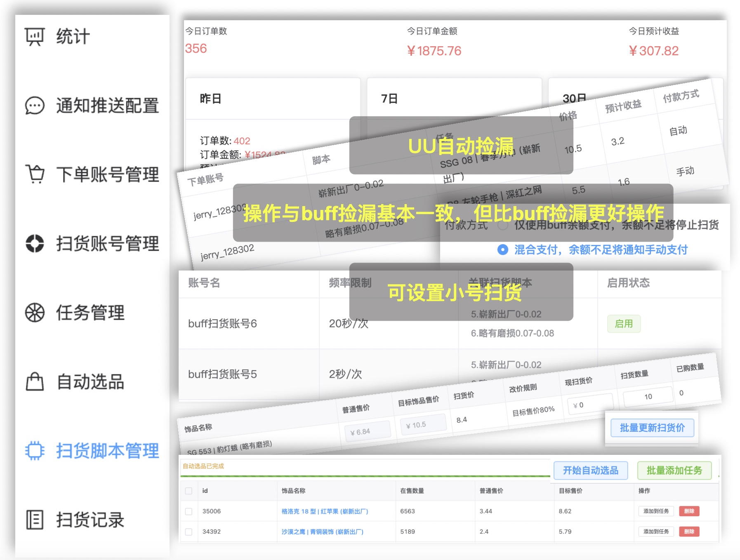Click 6.略有磨损0.07-0.08 script entry
The image size is (740, 560).
click(512, 333)
